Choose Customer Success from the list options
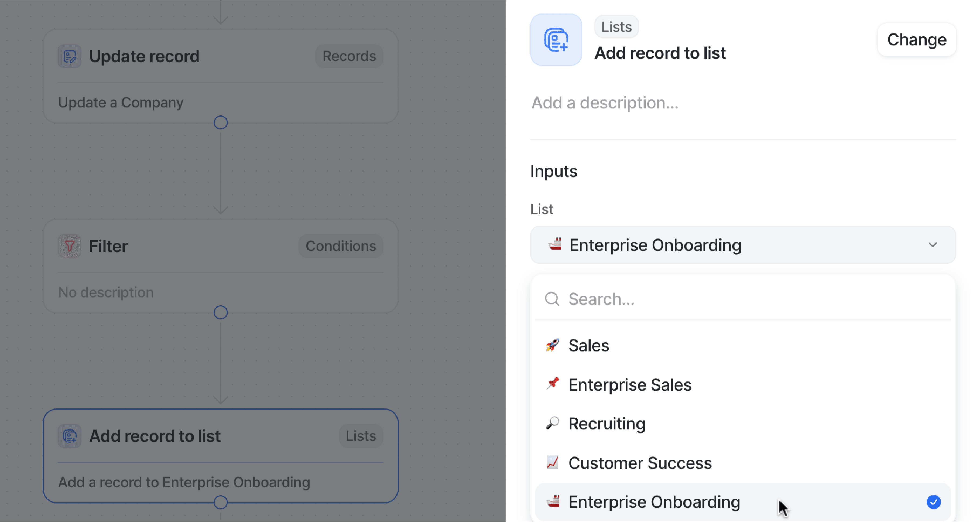 pos(743,463)
